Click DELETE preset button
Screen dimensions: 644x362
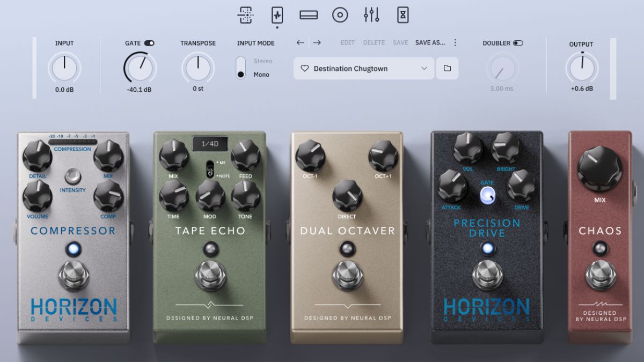(x=374, y=43)
